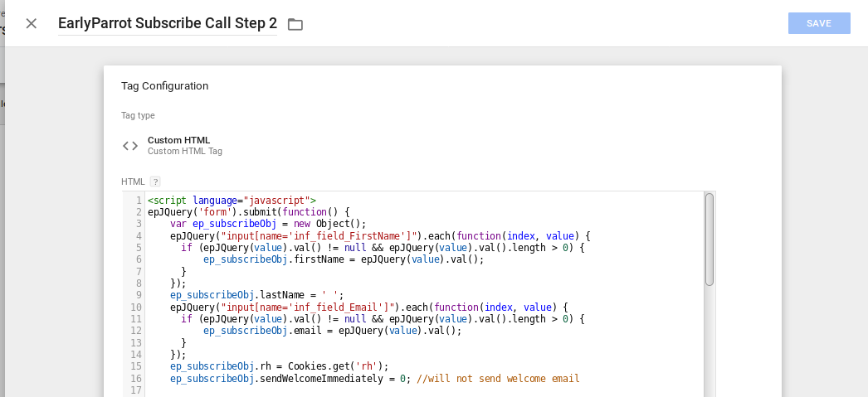Click the var ep_subscribeObj = new Object() line
Viewport: 868px width, 397px height.
coord(269,224)
